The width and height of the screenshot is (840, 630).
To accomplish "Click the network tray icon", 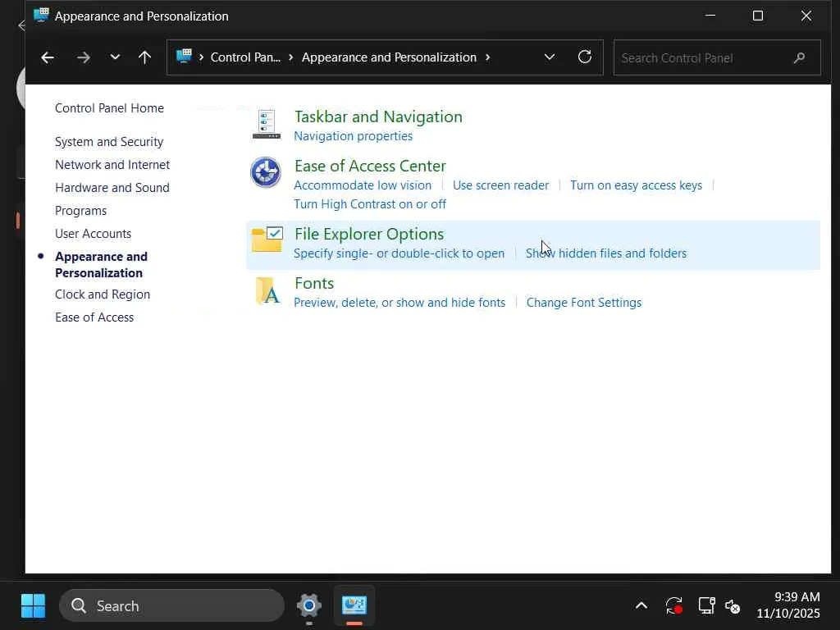I will [706, 606].
